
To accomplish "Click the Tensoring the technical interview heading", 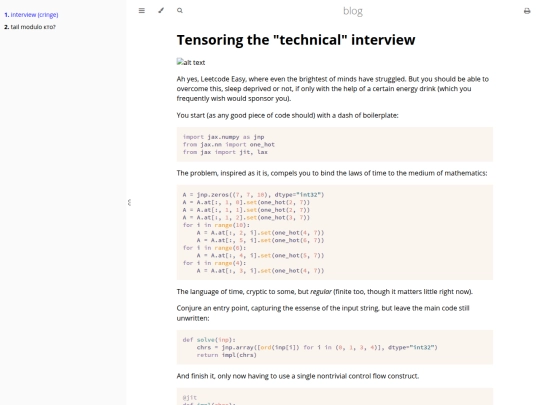I will tap(296, 40).
